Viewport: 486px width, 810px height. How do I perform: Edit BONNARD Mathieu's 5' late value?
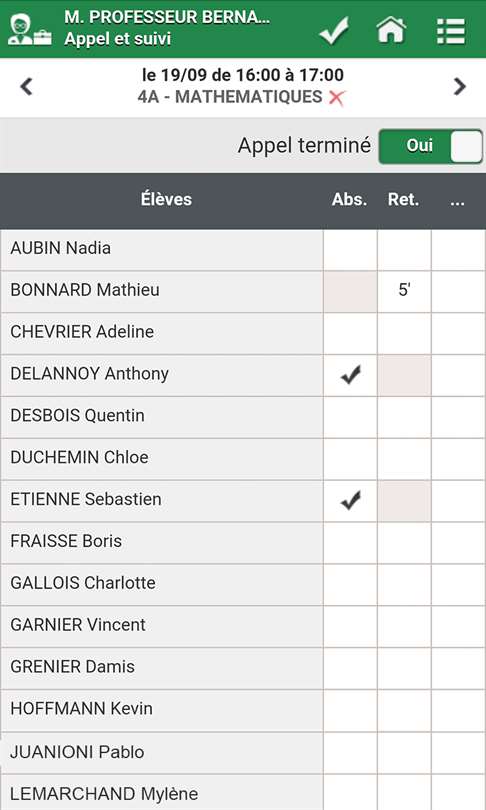404,291
